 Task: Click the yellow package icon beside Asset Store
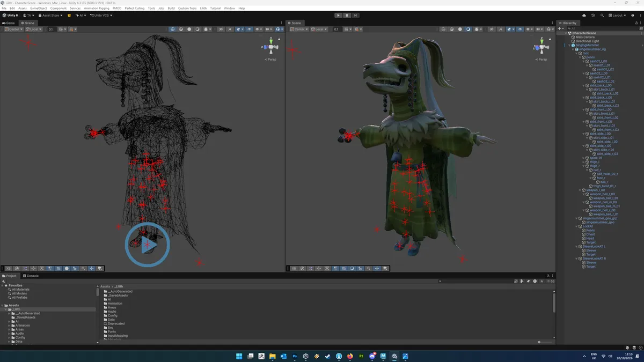69,16
